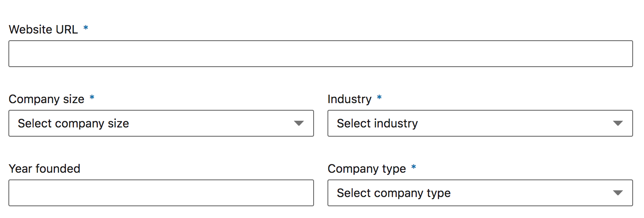644x218 pixels.
Task: Click the Company size dropdown arrow
Action: click(298, 123)
